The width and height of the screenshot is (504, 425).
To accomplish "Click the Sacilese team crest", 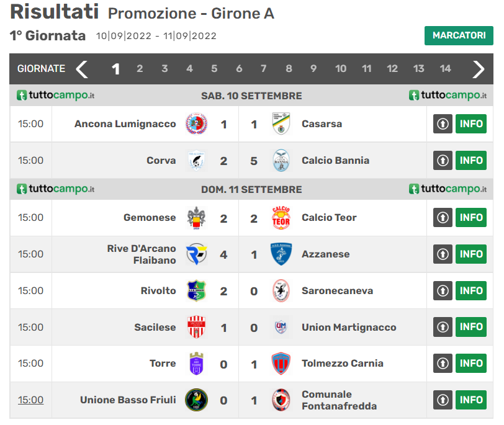I will 197,327.
